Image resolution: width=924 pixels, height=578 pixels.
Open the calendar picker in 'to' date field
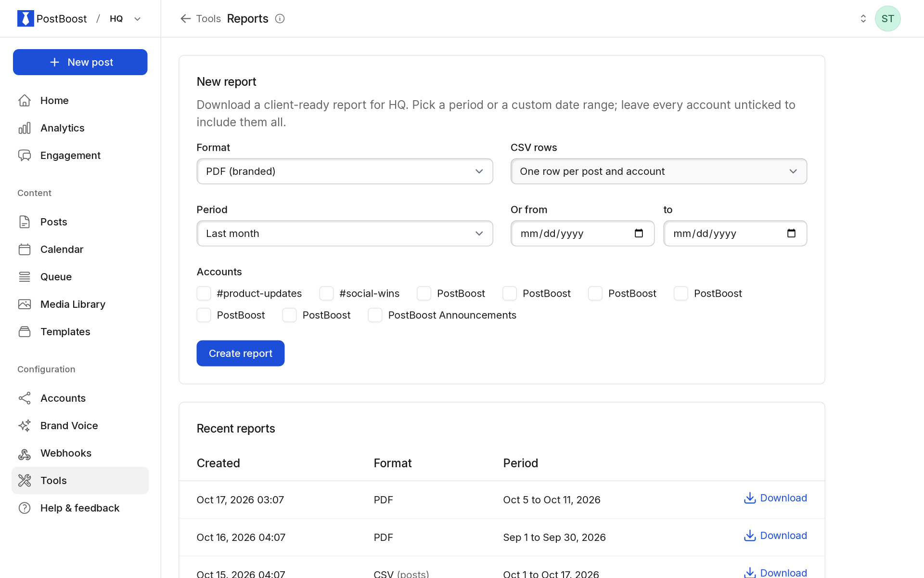(791, 233)
